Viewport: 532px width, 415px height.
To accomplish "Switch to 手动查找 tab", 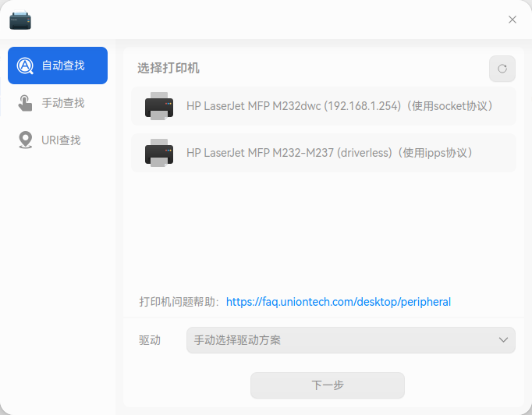I will (x=58, y=103).
